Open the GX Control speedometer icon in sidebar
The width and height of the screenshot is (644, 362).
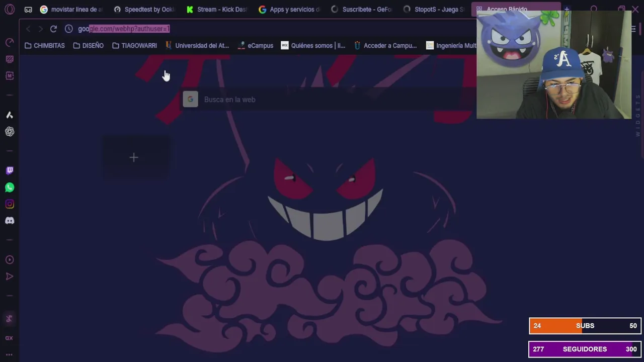coord(10,42)
